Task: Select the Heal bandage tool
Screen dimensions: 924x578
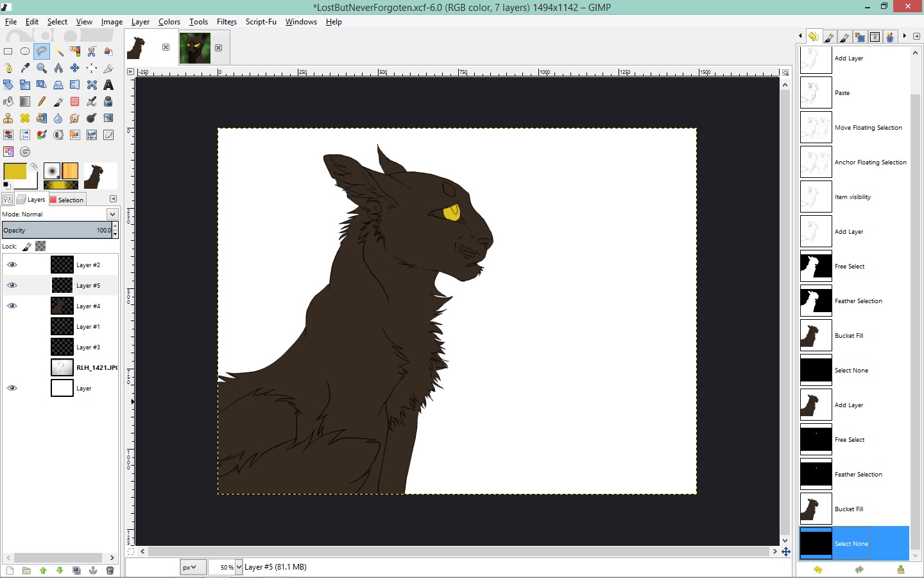Action: tap(25, 118)
